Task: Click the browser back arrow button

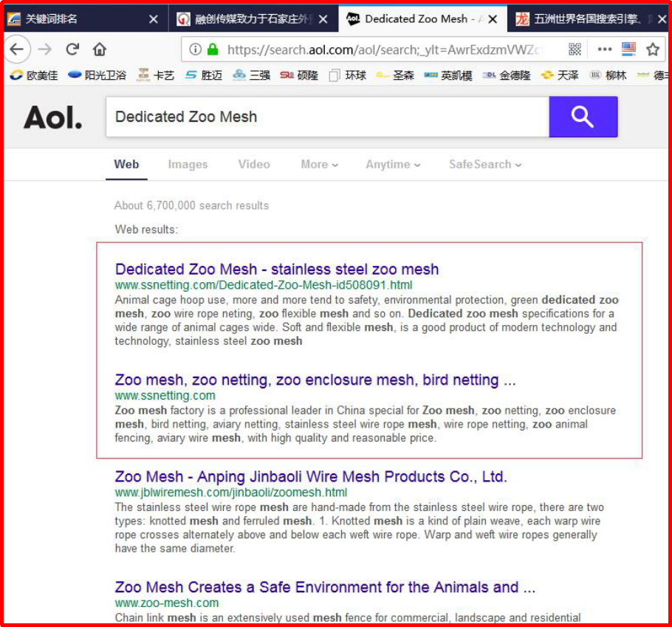Action: [16, 49]
